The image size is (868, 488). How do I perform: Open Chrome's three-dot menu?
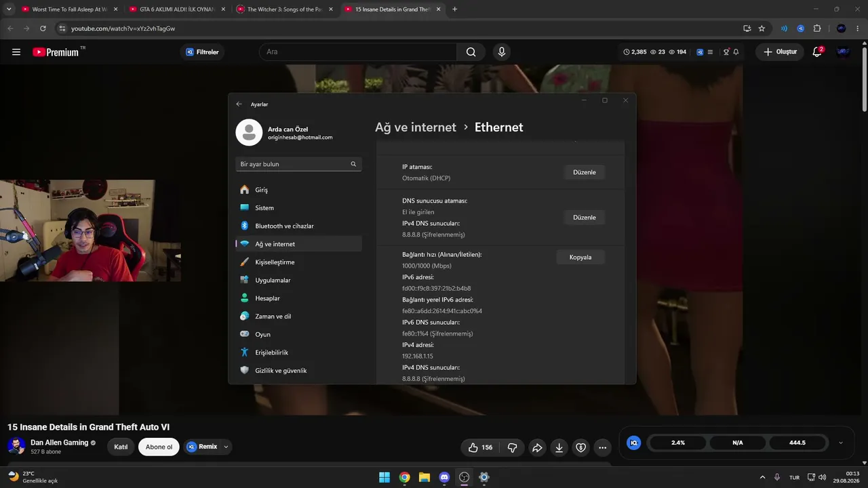point(857,28)
